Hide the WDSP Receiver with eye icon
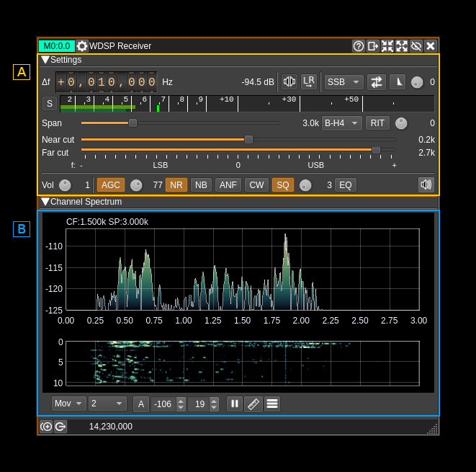This screenshot has height=472, width=476. [416, 46]
